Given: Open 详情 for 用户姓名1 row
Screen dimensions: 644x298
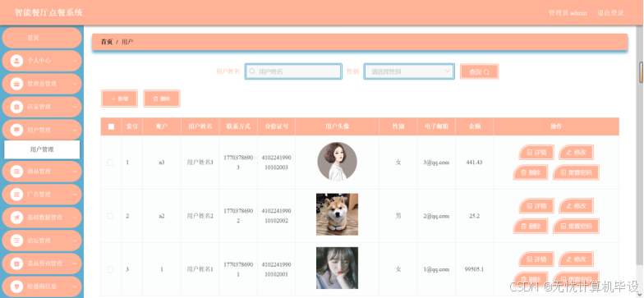Looking at the screenshot, I should pos(536,259).
